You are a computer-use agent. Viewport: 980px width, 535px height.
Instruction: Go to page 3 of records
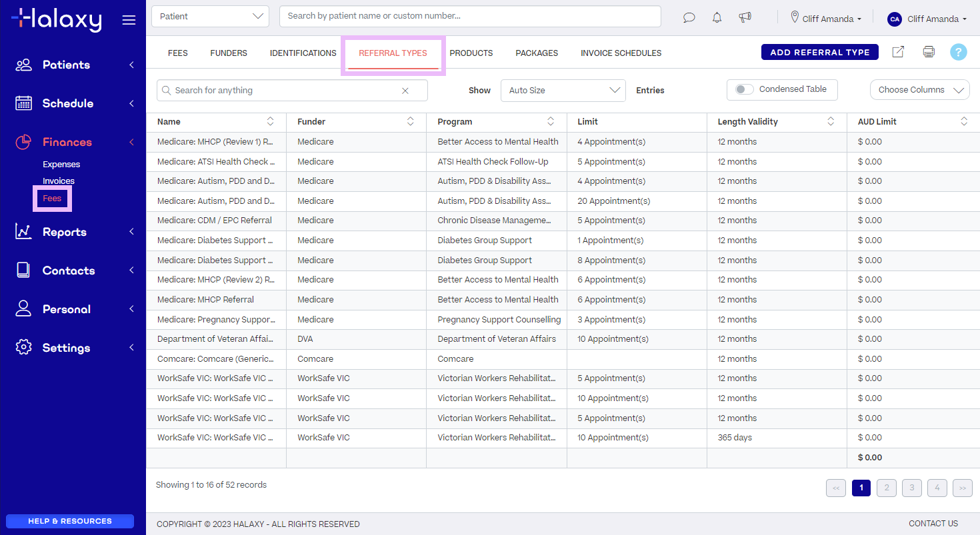pyautogui.click(x=912, y=488)
